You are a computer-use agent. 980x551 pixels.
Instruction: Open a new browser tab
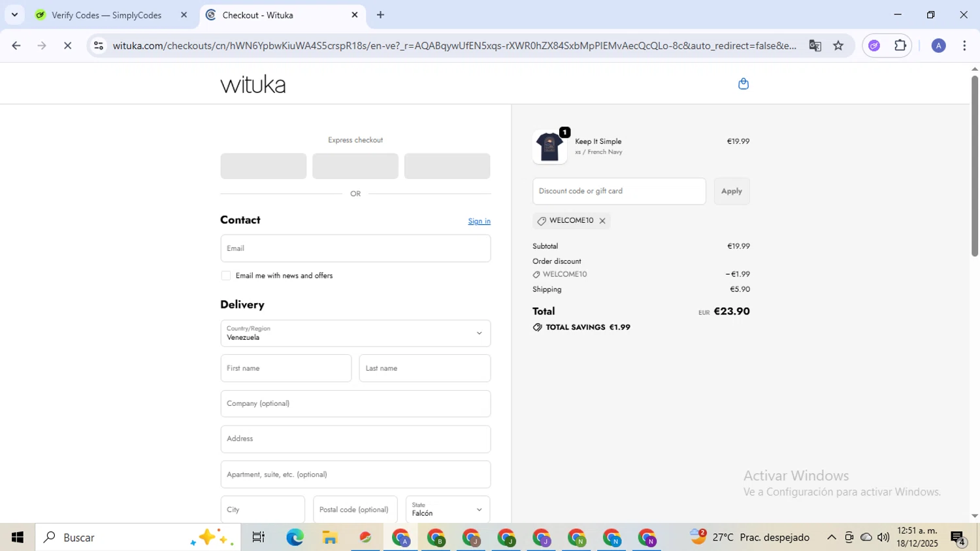tap(381, 14)
